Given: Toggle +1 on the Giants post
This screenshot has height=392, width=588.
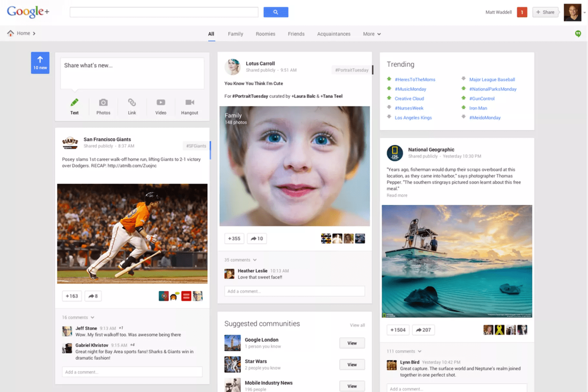Looking at the screenshot, I should coord(72,296).
